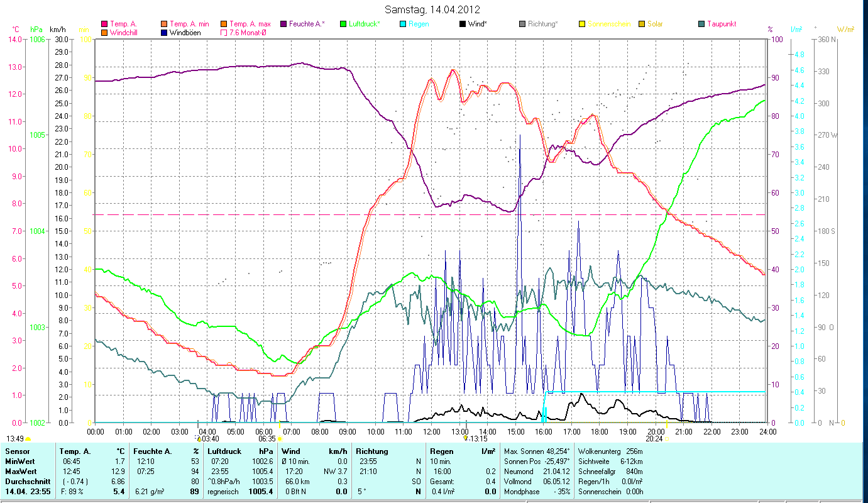The width and height of the screenshot is (868, 503).
Task: Click the minimum temperature value 1.7
Action: pos(120,462)
